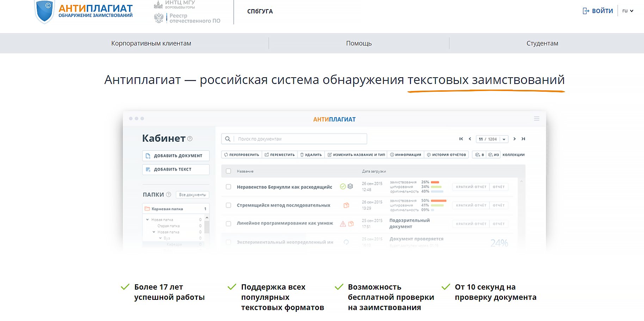Screen dimensions: 644x321
Task: Go to the next page arrow
Action: point(515,139)
